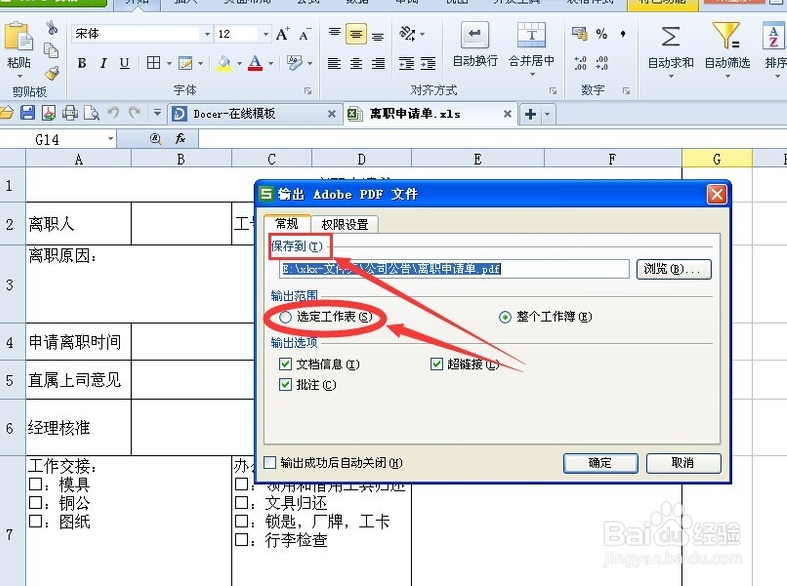Click the increase indent icon

pos(428,63)
